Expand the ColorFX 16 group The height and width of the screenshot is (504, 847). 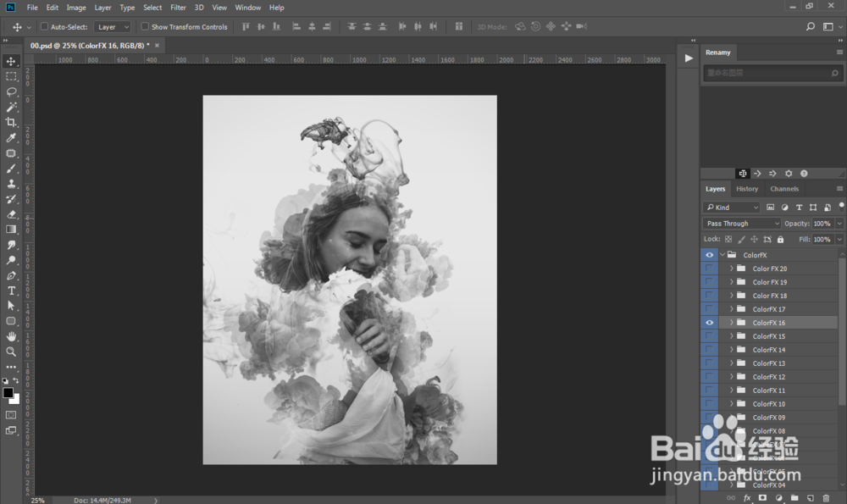click(x=732, y=323)
